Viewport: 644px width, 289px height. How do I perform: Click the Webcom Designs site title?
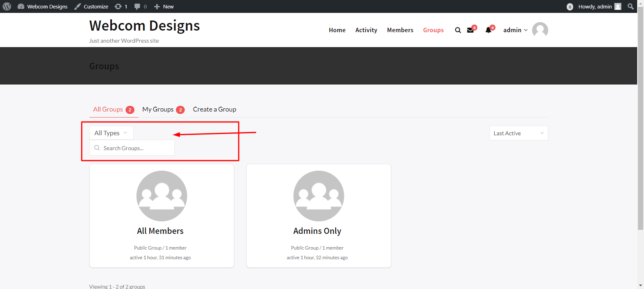point(144,25)
